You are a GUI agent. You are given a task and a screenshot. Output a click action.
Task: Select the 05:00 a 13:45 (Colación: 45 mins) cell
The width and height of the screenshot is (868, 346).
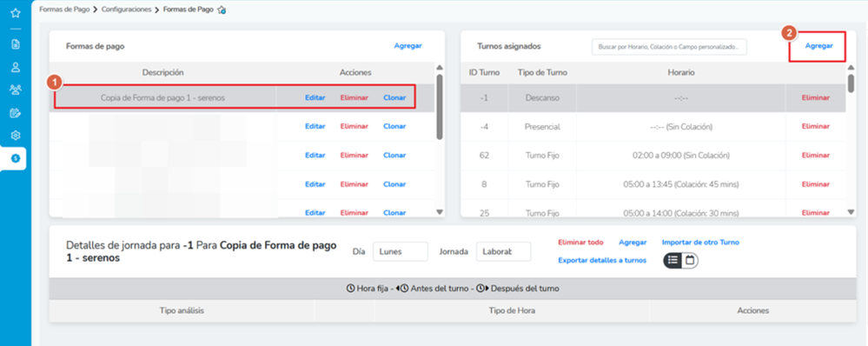(681, 184)
